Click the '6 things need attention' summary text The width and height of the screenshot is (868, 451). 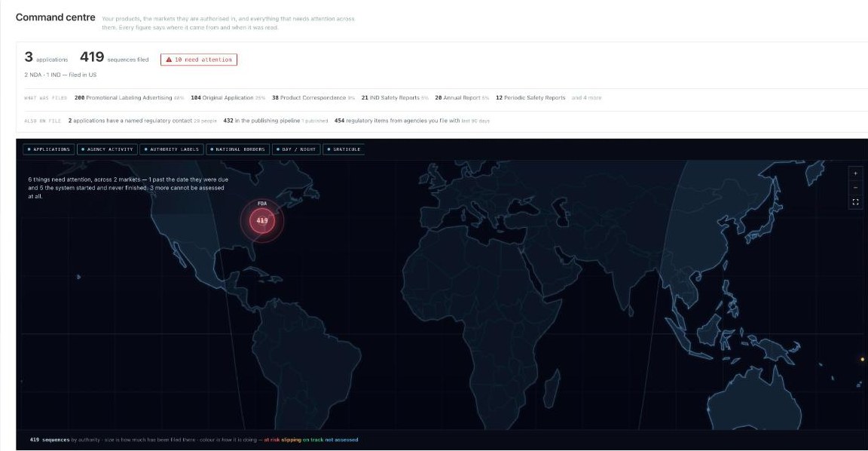[x=128, y=188]
